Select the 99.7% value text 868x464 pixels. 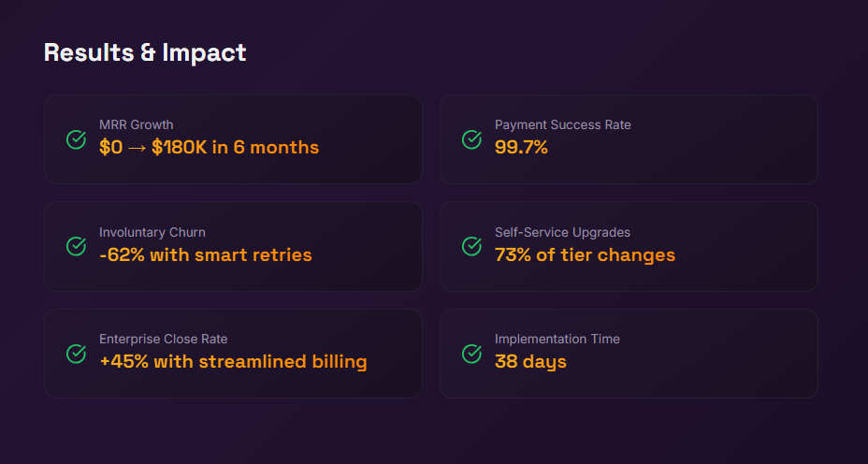521,147
